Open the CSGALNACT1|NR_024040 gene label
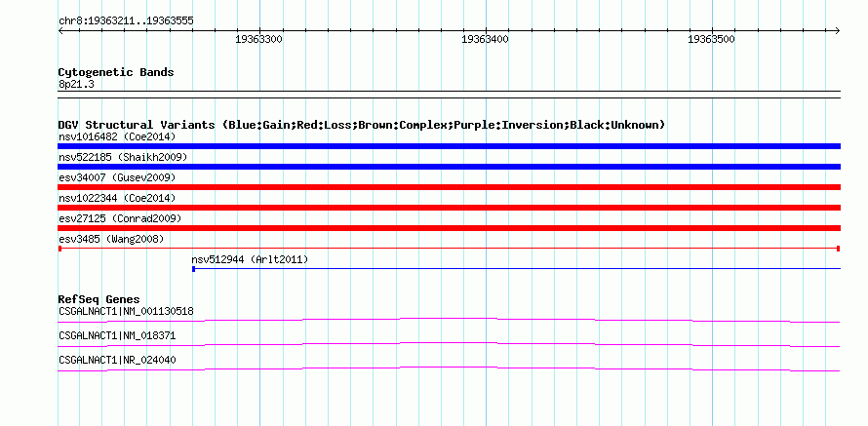This screenshot has width=868, height=426. 117,360
